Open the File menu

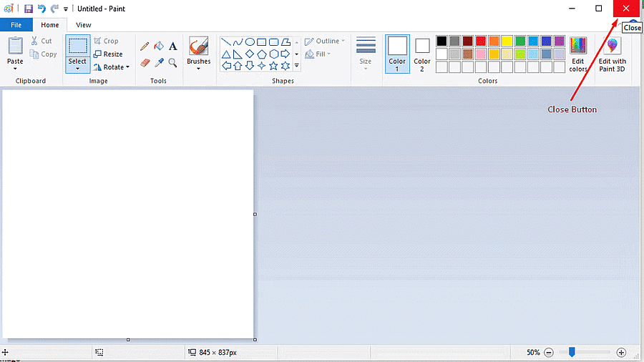pyautogui.click(x=16, y=25)
